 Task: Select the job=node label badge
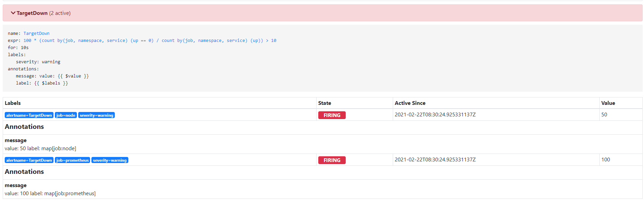(66, 115)
